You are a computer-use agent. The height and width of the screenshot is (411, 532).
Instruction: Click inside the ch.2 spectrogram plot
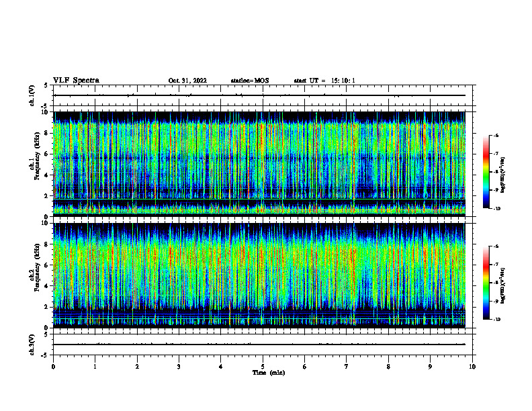259,275
